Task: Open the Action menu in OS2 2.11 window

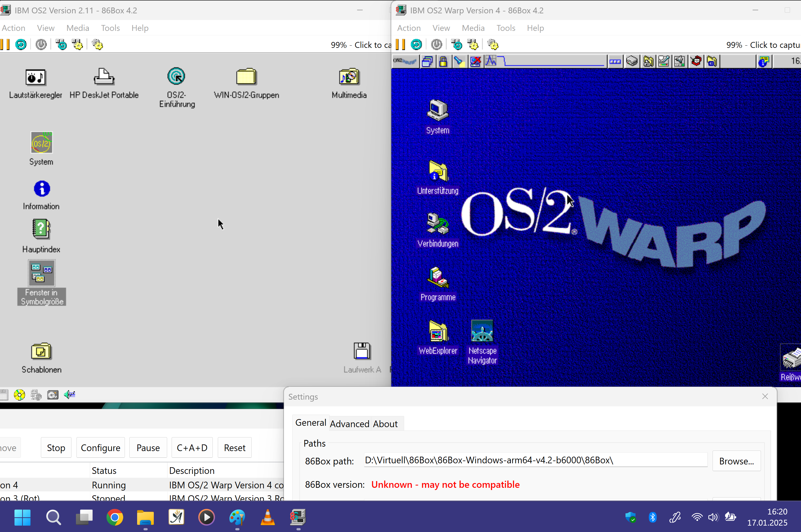Action: click(14, 28)
